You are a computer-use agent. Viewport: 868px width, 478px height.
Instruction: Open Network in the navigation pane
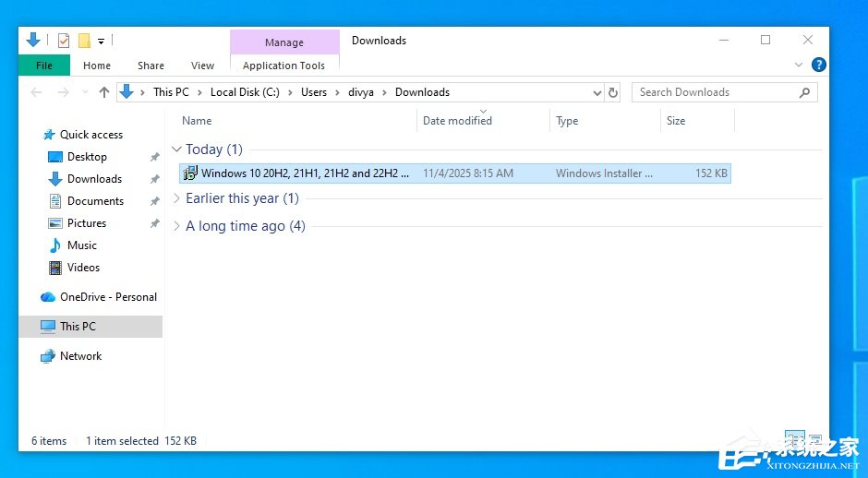click(x=81, y=356)
